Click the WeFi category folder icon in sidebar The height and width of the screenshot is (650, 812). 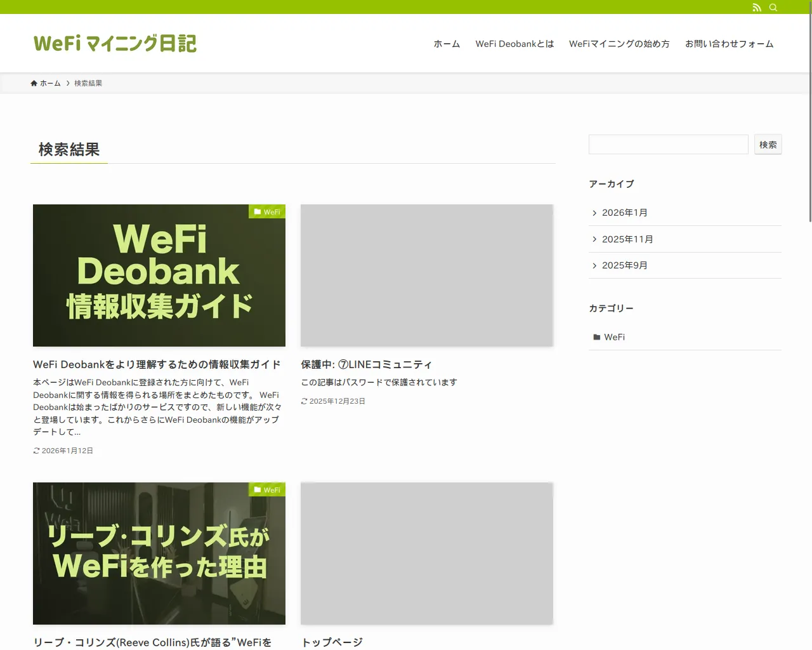[x=597, y=337]
